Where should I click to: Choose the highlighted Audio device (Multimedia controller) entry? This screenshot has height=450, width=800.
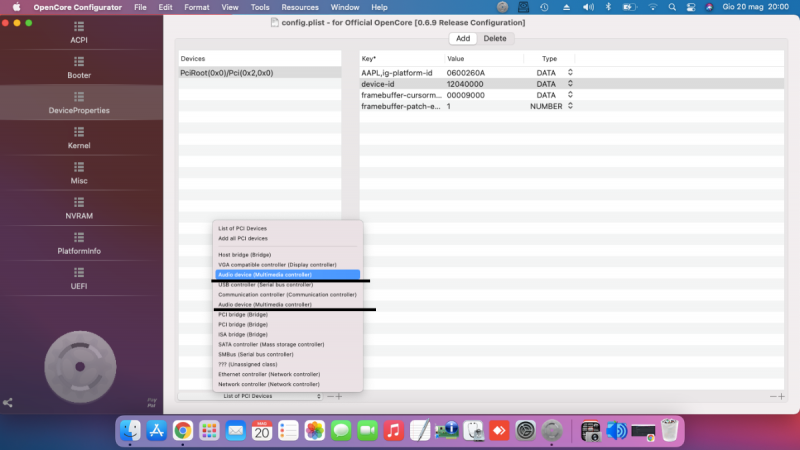coord(265,274)
